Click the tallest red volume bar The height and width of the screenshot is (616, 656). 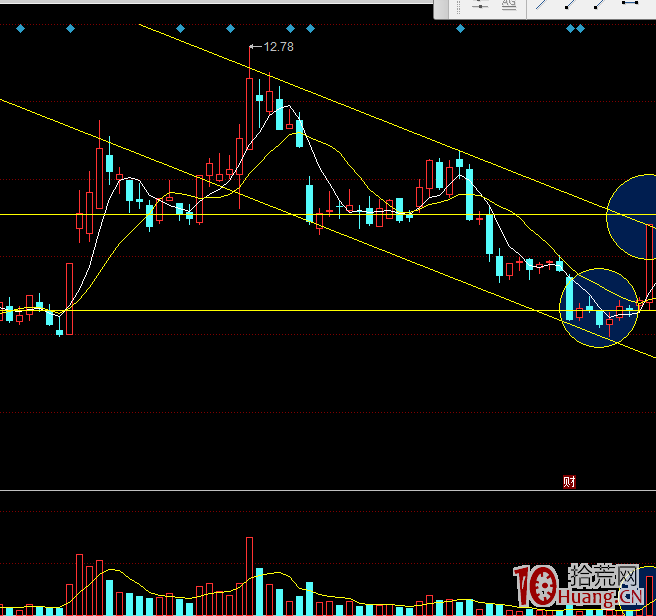coord(249,576)
